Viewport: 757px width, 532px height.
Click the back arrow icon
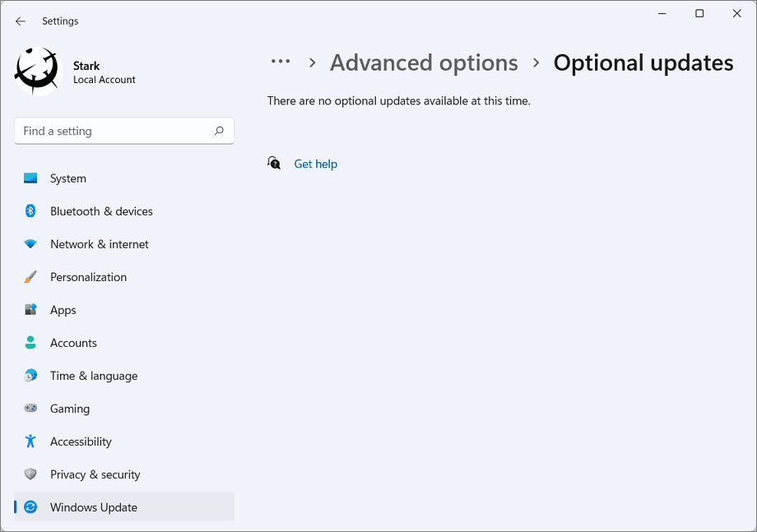coord(20,21)
